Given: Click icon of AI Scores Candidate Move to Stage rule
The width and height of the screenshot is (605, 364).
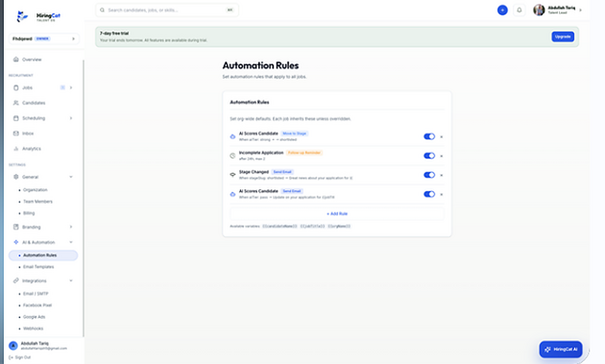Looking at the screenshot, I should click(x=232, y=137).
